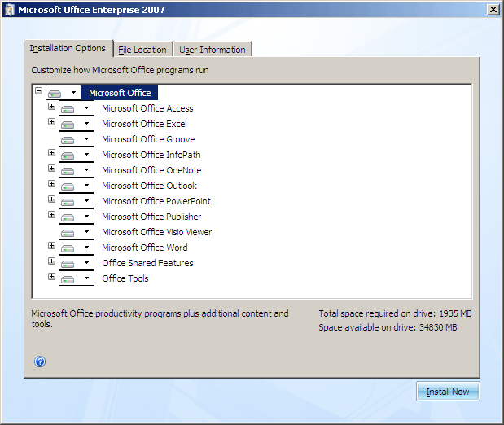Image resolution: width=504 pixels, height=425 pixels.
Task: Open install-state dropdown arrow for Excel
Action: (86, 124)
